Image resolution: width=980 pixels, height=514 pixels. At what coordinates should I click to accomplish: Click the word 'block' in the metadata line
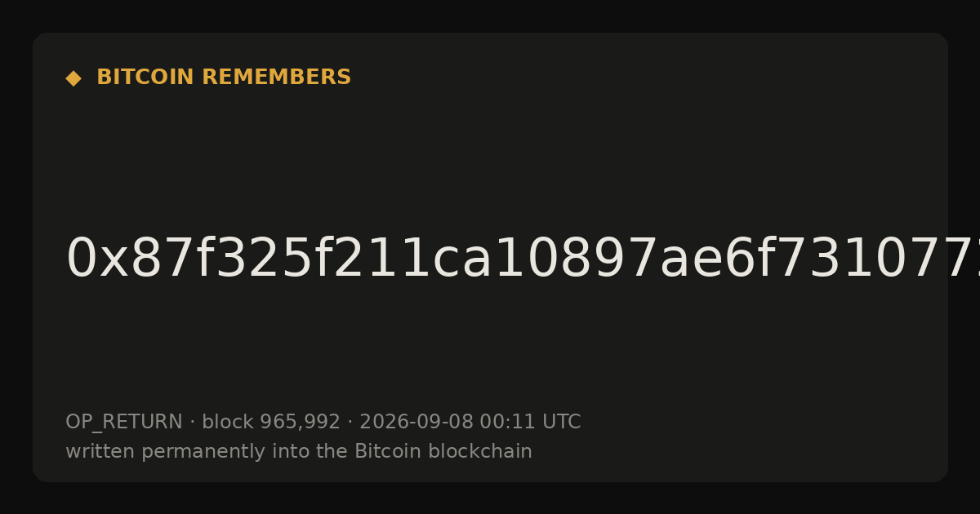click(x=228, y=423)
